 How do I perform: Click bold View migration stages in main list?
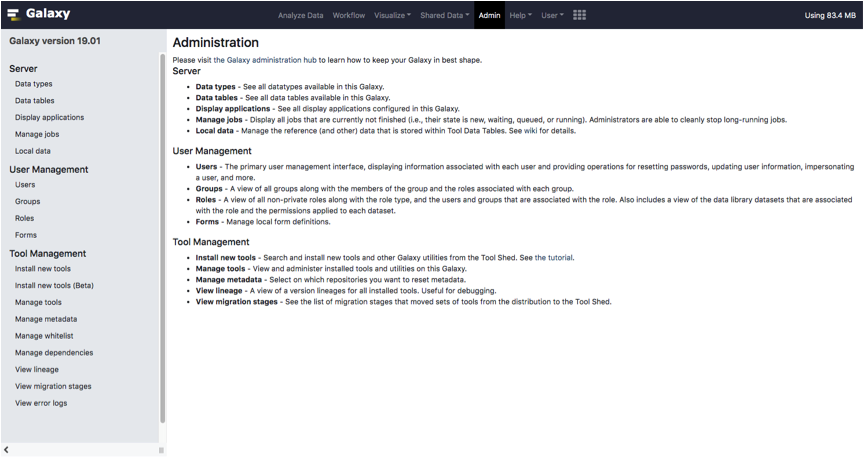coord(236,301)
